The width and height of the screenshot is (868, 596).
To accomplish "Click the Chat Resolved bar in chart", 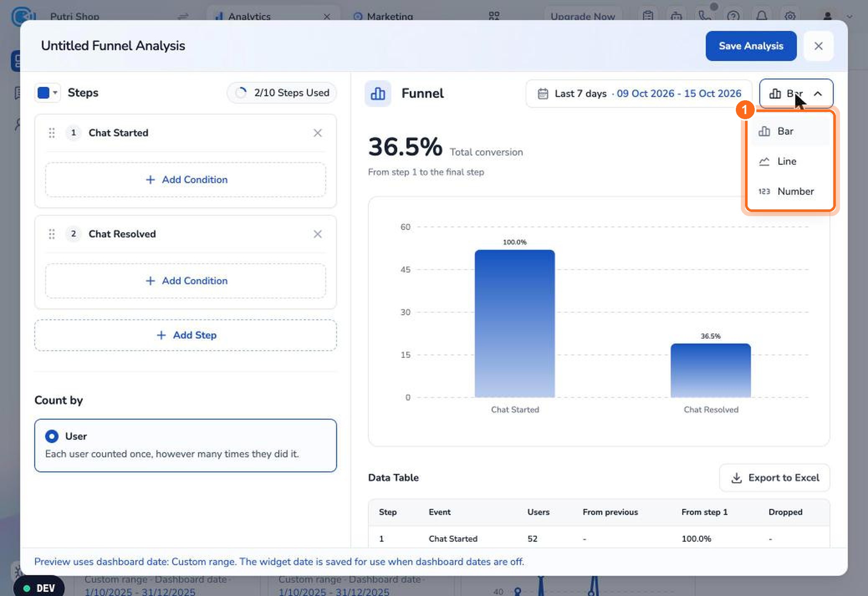I will point(710,370).
